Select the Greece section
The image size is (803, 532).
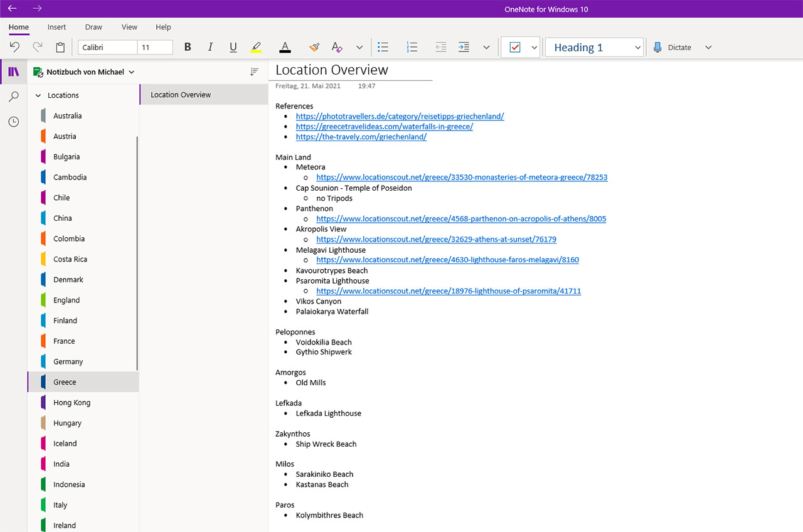point(83,382)
